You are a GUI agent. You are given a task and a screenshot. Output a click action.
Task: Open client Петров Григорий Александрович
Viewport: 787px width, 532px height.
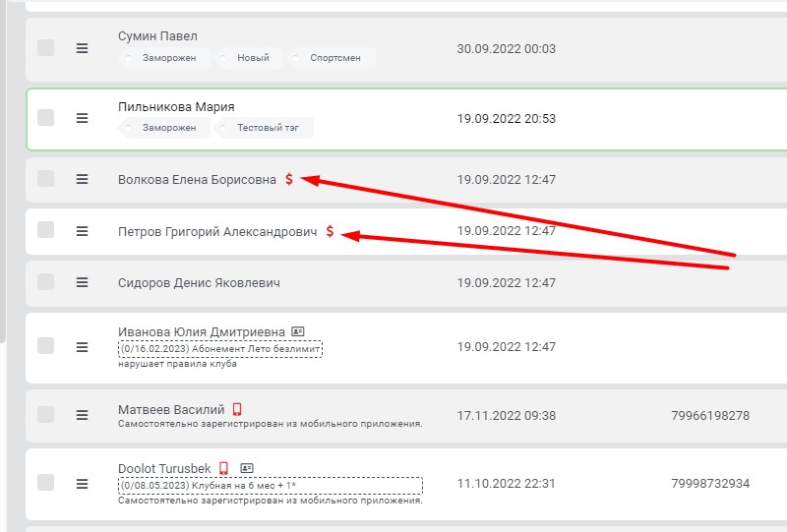coord(217,231)
